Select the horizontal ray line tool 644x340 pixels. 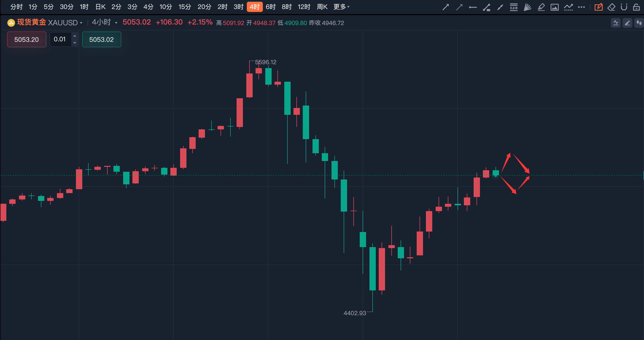(473, 8)
